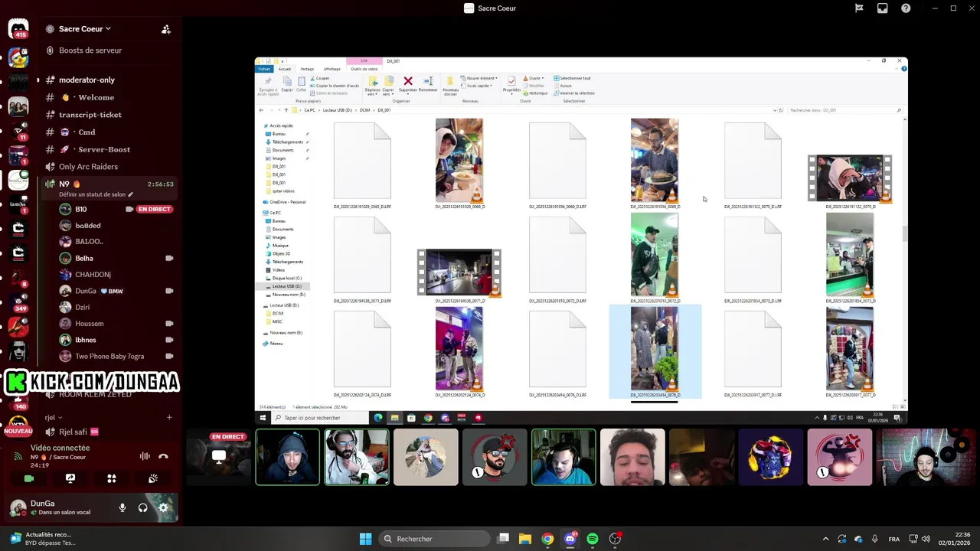This screenshot has height=551, width=980.
Task: Join the Only Arc Raiders voice channel
Action: [88, 167]
